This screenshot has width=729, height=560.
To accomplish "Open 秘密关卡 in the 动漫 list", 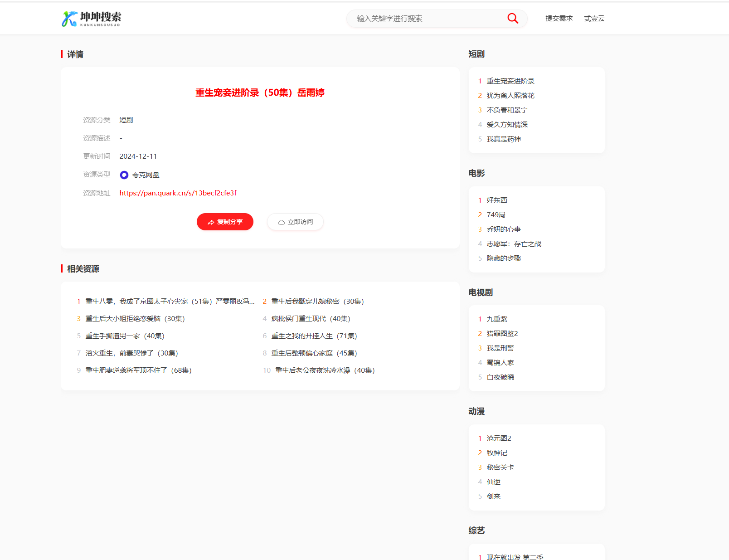I will pyautogui.click(x=501, y=467).
